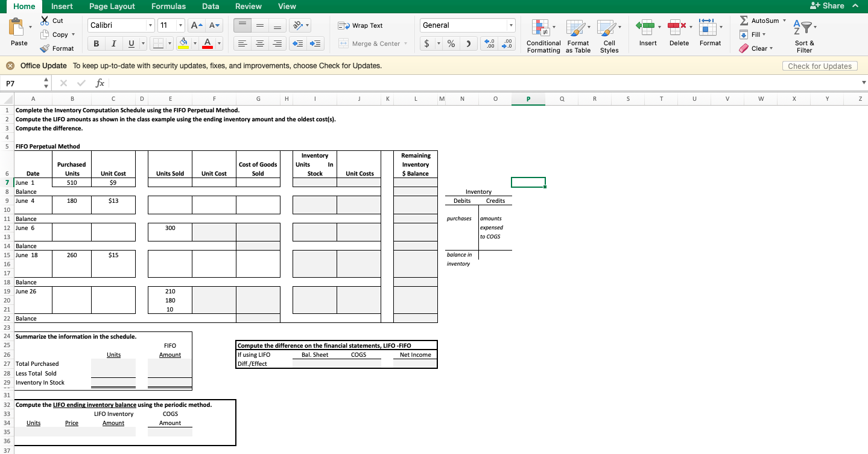Select the Format painter brush

[44, 48]
